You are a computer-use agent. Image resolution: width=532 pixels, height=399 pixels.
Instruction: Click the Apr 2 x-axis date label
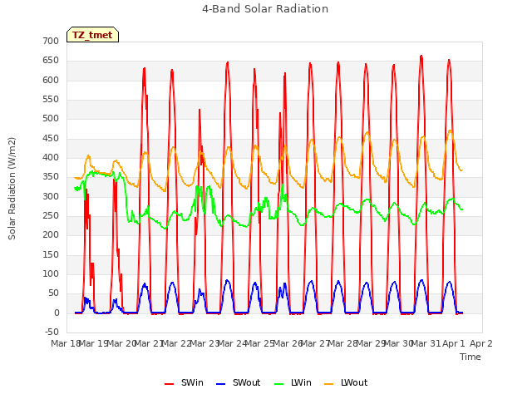481,343
